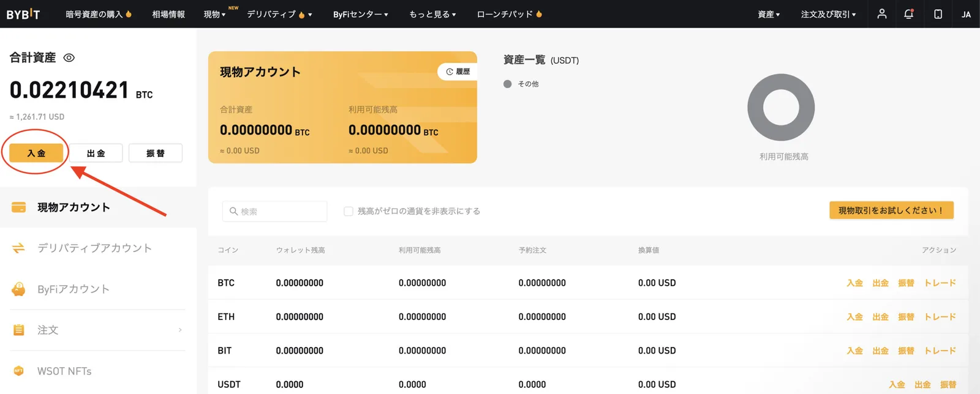
Task: Click 入金 in the BTC row
Action: [x=854, y=283]
